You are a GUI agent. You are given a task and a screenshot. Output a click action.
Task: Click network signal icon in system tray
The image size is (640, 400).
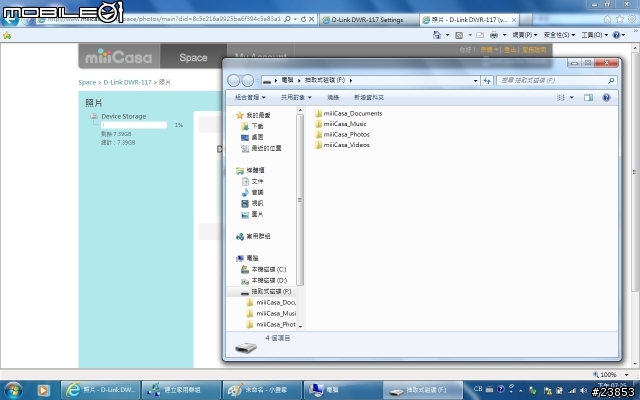(573, 391)
